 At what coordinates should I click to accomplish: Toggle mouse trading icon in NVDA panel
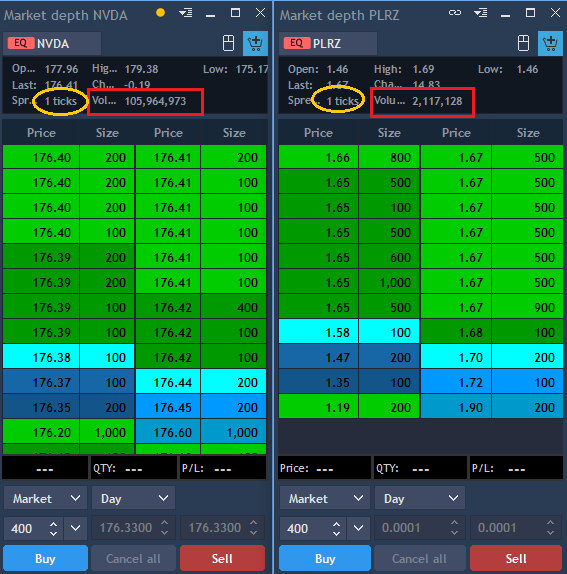(228, 43)
